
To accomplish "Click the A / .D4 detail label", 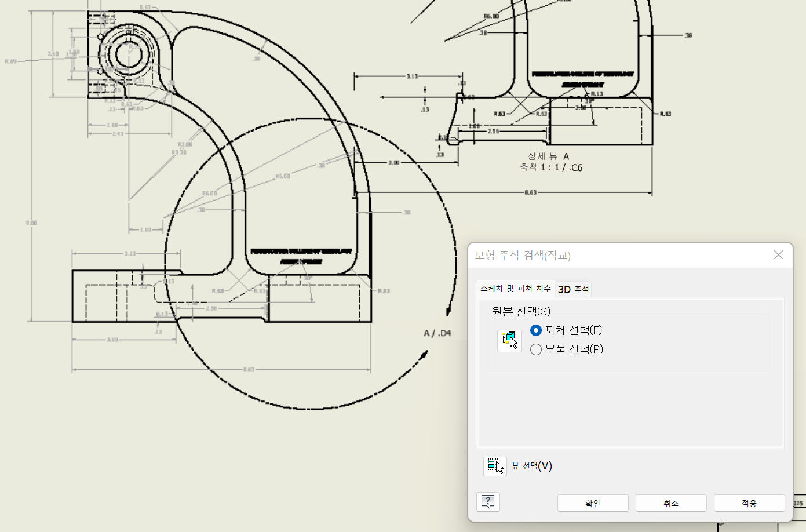I will [437, 333].
